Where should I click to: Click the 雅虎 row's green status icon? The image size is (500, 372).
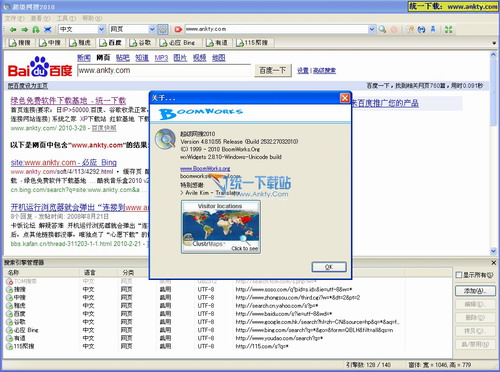tap(9, 306)
